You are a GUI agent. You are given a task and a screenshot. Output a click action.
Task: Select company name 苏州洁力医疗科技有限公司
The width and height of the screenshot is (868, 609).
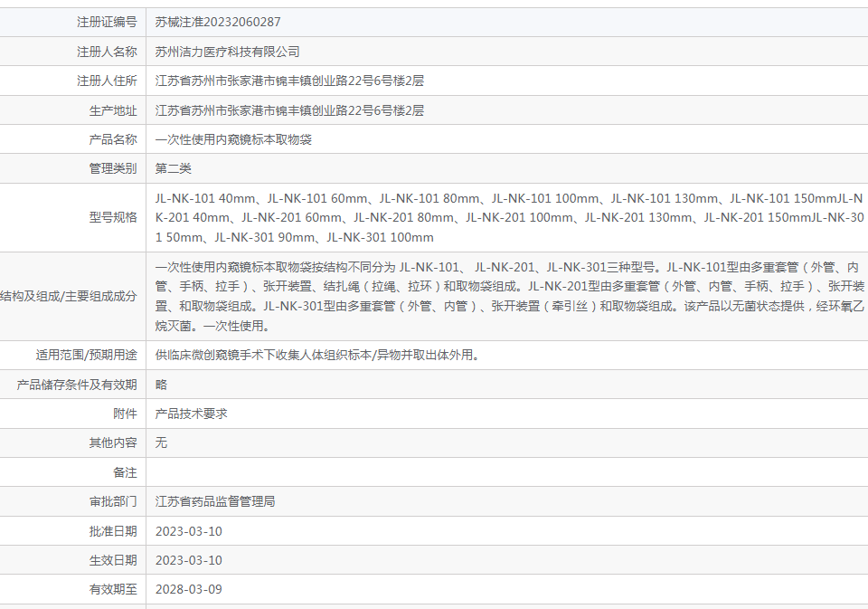[x=228, y=52]
